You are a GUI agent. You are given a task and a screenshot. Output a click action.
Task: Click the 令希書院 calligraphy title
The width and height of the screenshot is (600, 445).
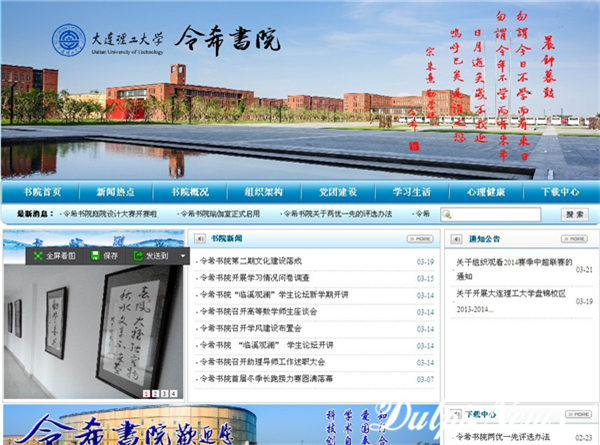click(228, 41)
